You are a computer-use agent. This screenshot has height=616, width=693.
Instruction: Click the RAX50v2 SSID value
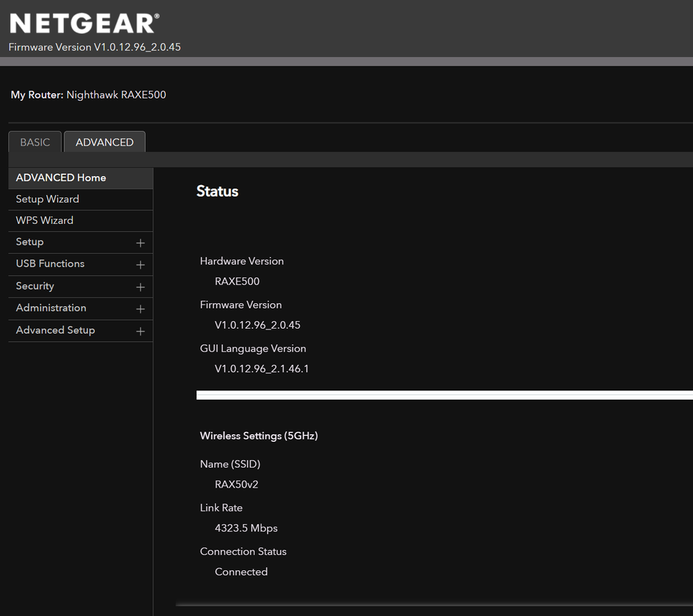237,484
